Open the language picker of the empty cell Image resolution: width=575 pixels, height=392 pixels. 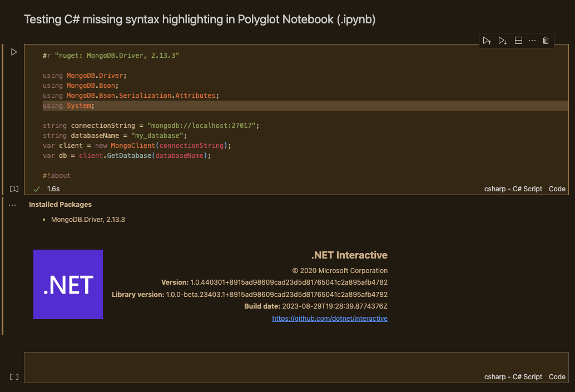tap(513, 376)
